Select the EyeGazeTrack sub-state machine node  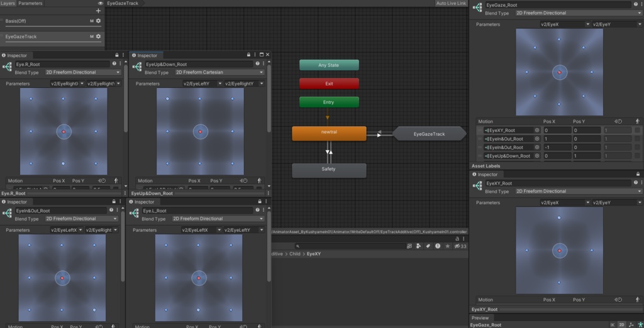coord(429,134)
